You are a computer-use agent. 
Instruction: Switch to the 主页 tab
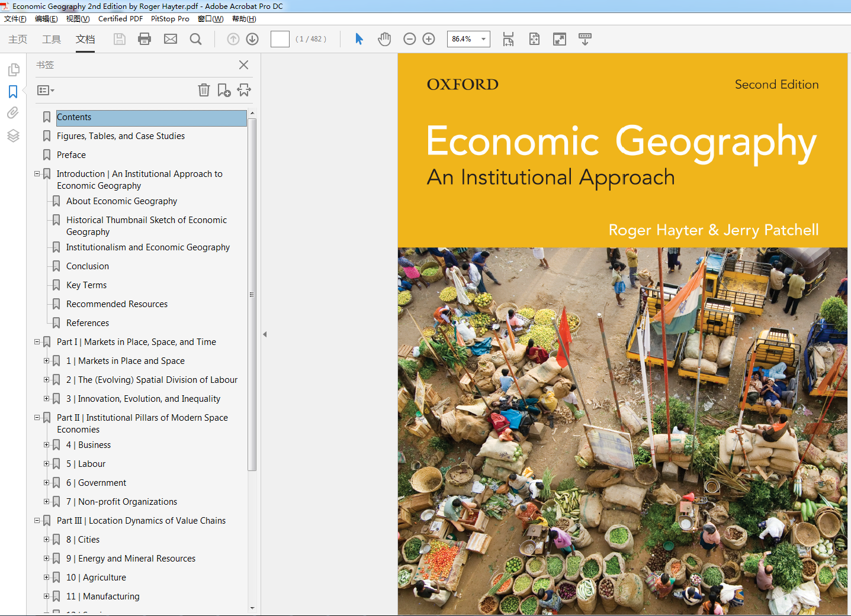pyautogui.click(x=18, y=39)
